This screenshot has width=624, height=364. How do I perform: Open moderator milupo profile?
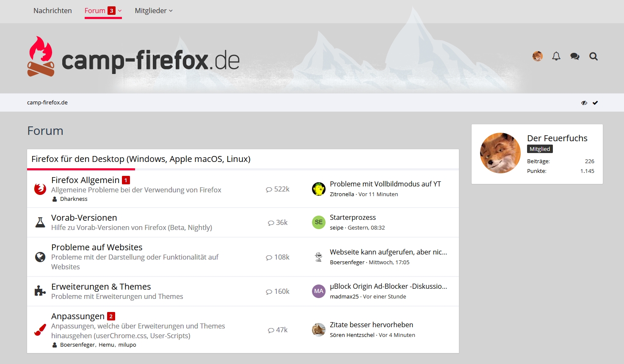click(127, 345)
